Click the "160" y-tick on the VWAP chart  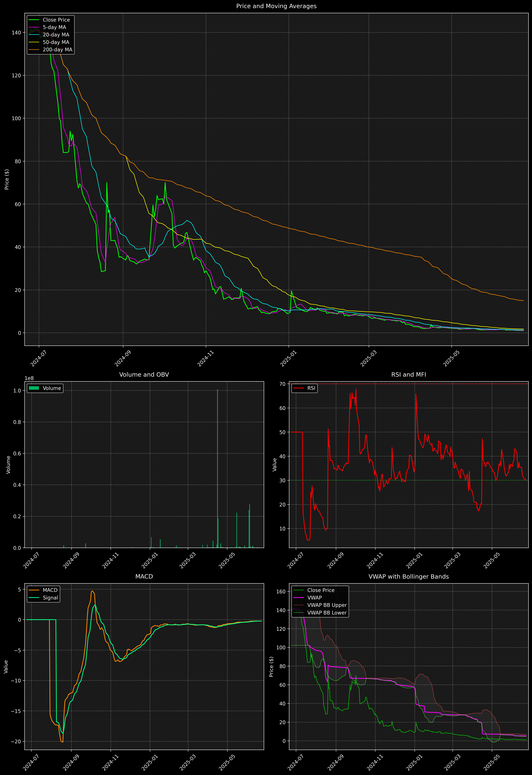click(x=281, y=592)
